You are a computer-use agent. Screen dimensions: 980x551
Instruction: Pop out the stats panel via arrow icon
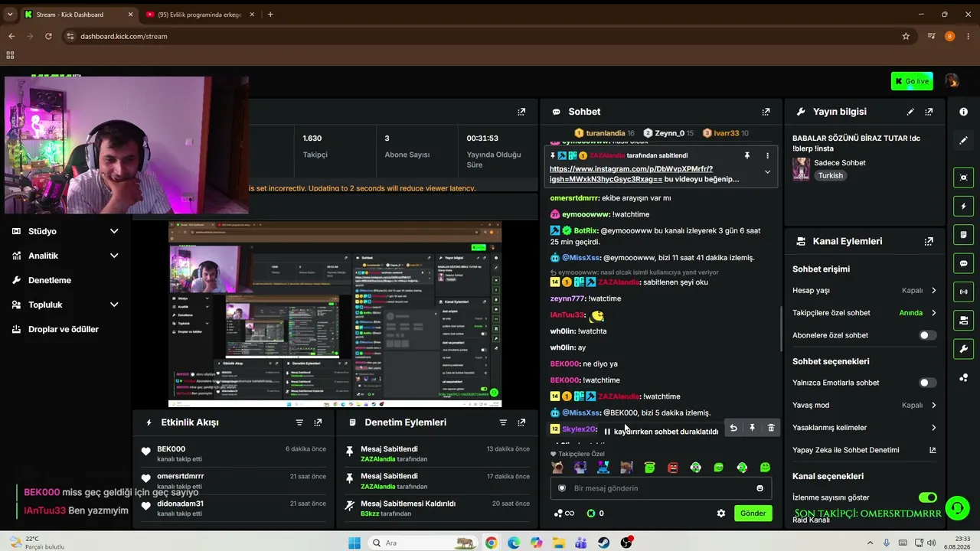[521, 112]
